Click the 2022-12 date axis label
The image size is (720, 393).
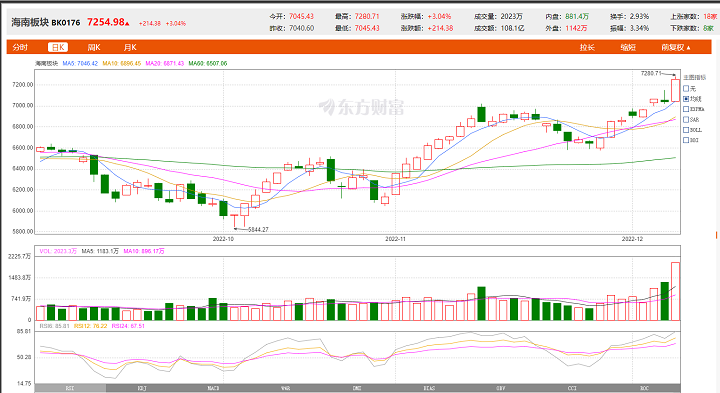pyautogui.click(x=632, y=239)
